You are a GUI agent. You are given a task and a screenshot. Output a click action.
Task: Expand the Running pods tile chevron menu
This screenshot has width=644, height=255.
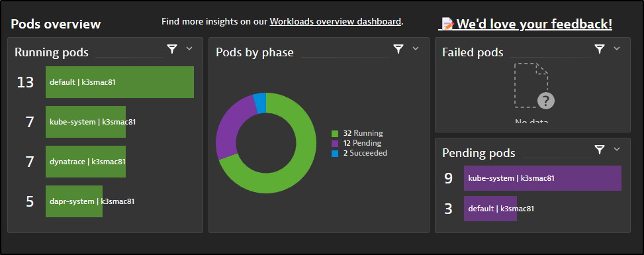pos(189,48)
